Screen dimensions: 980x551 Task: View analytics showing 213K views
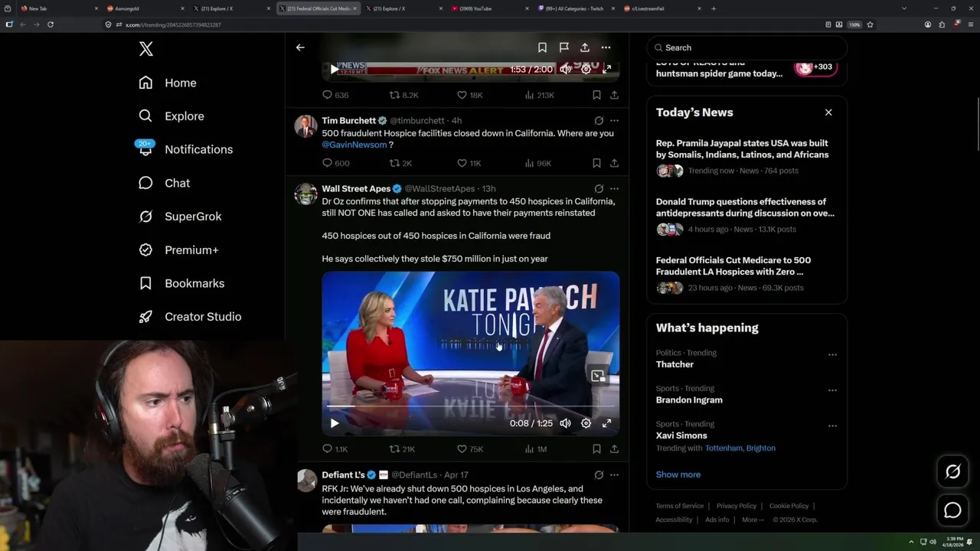pos(539,95)
